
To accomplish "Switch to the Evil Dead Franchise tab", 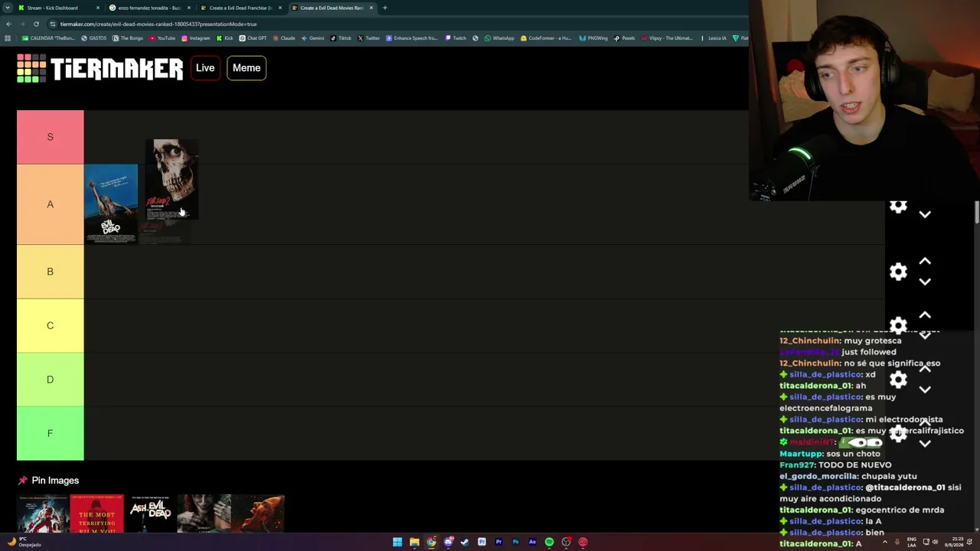I will pos(241,8).
